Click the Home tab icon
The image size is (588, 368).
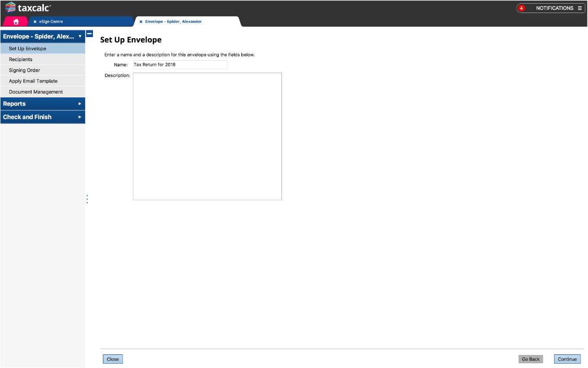16,21
